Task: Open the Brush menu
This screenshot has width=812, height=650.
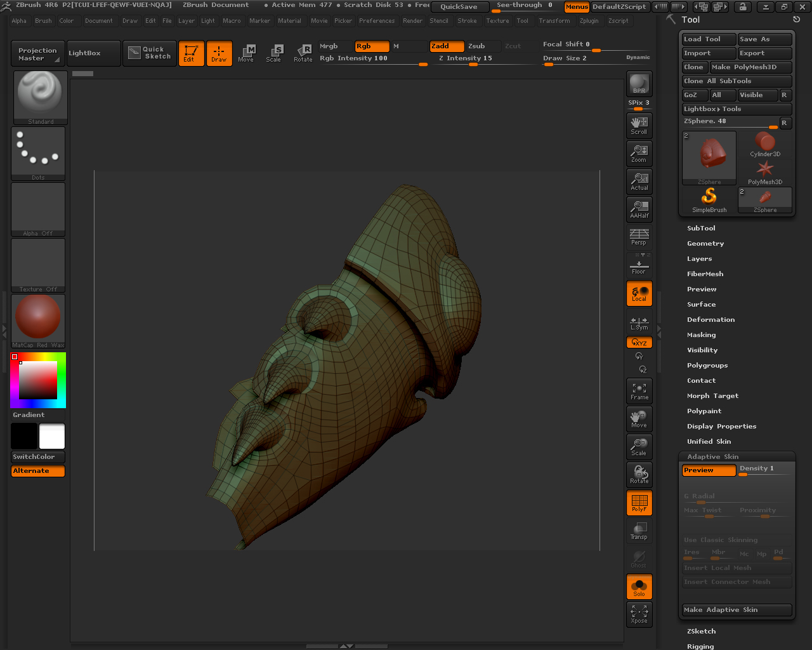Action: (x=43, y=20)
